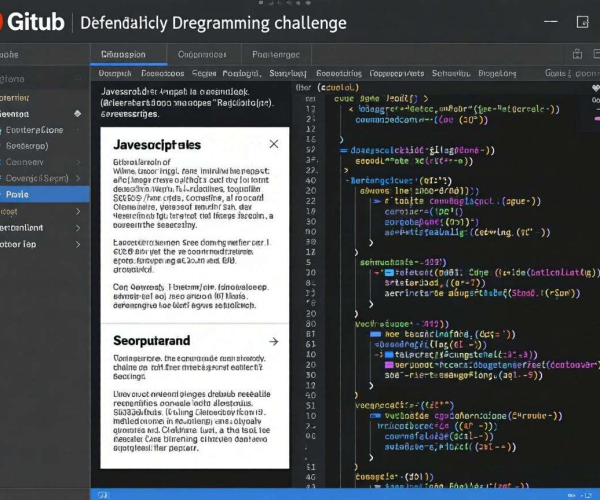The width and height of the screenshot is (600, 500).
Task: Select the 'oreriier' sidebar entry
Action: 15,98
